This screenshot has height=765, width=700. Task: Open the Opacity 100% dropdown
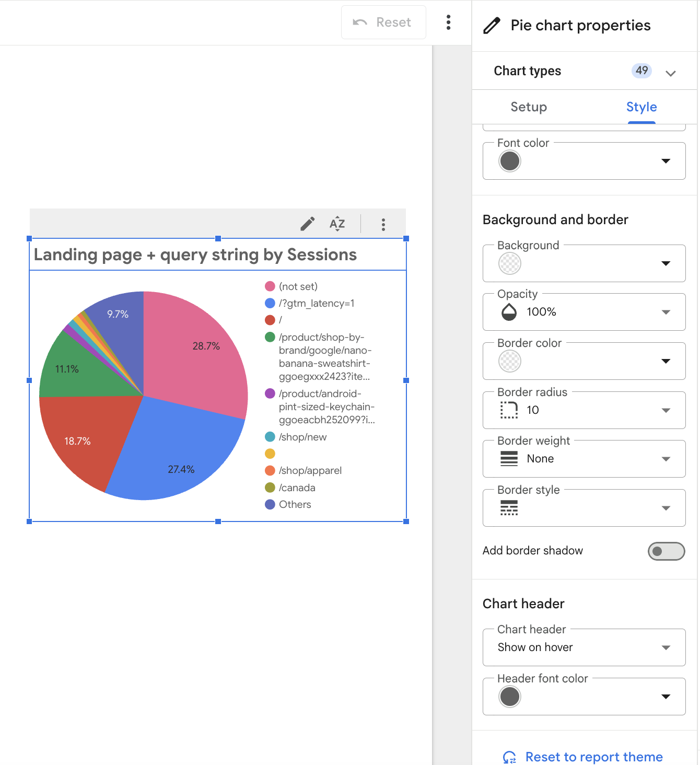tap(584, 312)
